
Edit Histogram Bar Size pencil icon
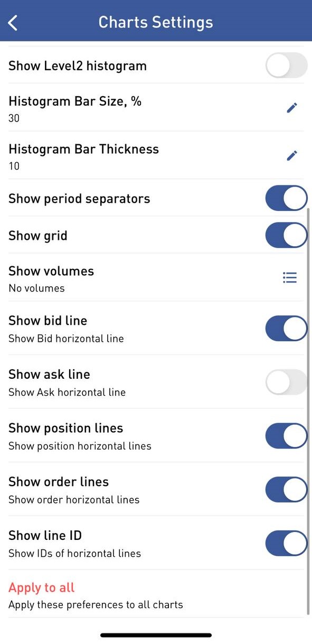click(x=292, y=108)
